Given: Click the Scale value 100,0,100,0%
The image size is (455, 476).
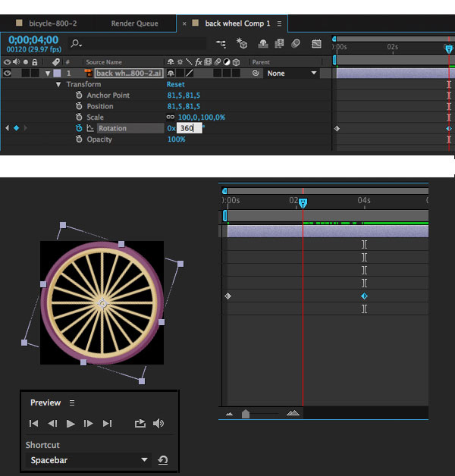Looking at the screenshot, I should [202, 117].
